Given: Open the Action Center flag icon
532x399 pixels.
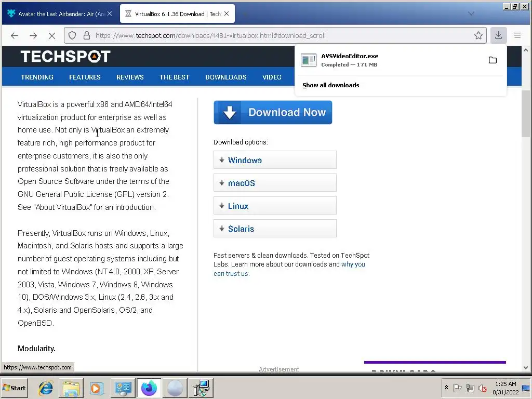Looking at the screenshot, I should (x=457, y=388).
